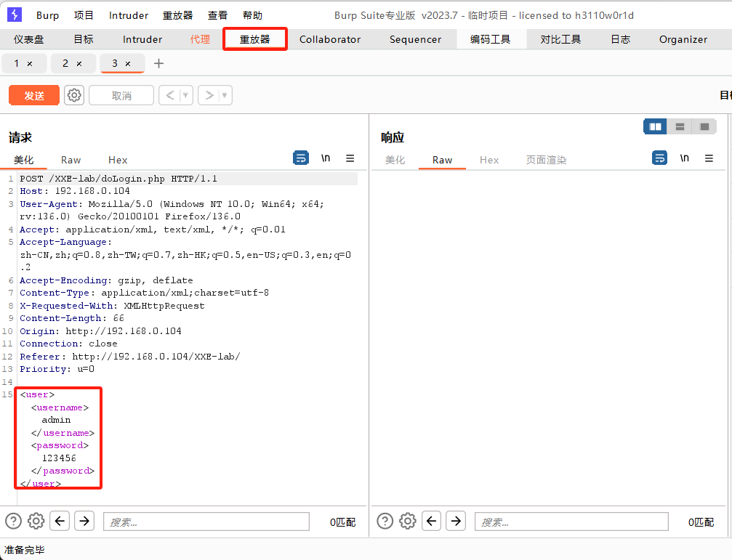The height and width of the screenshot is (560, 732).
Task: Switch to Organizer tab
Action: 683,39
